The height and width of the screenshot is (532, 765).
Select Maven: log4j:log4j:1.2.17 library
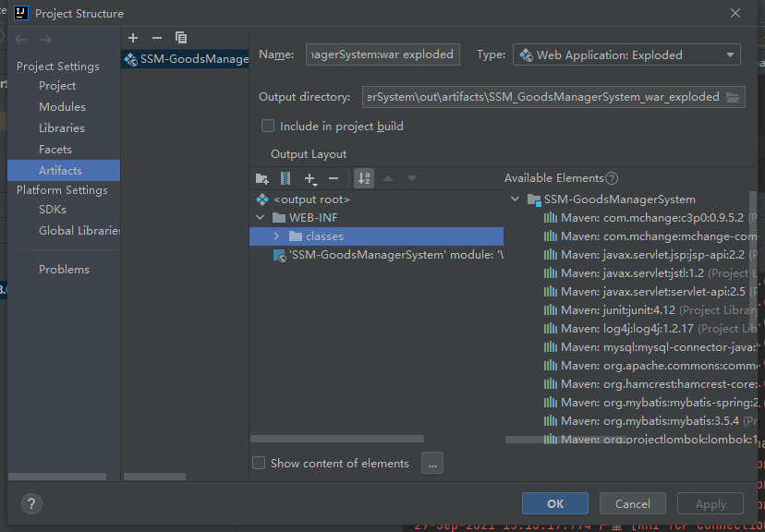coord(650,329)
